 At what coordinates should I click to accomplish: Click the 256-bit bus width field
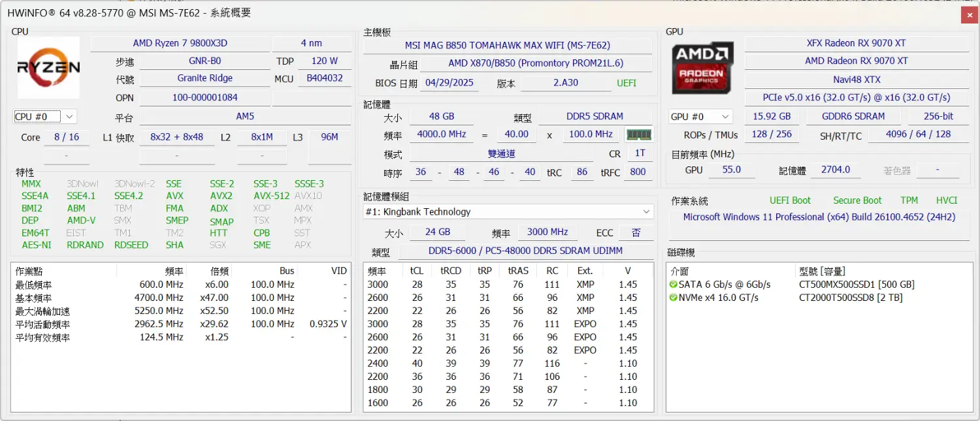[x=938, y=116]
